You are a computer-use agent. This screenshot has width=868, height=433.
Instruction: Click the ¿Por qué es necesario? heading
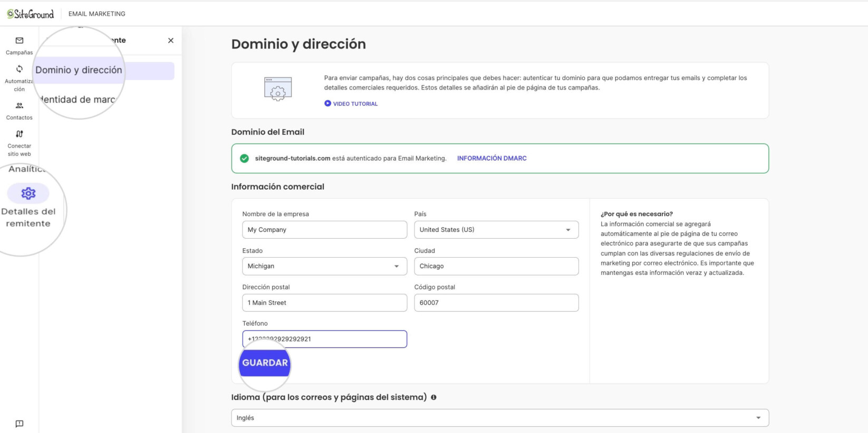pos(636,214)
